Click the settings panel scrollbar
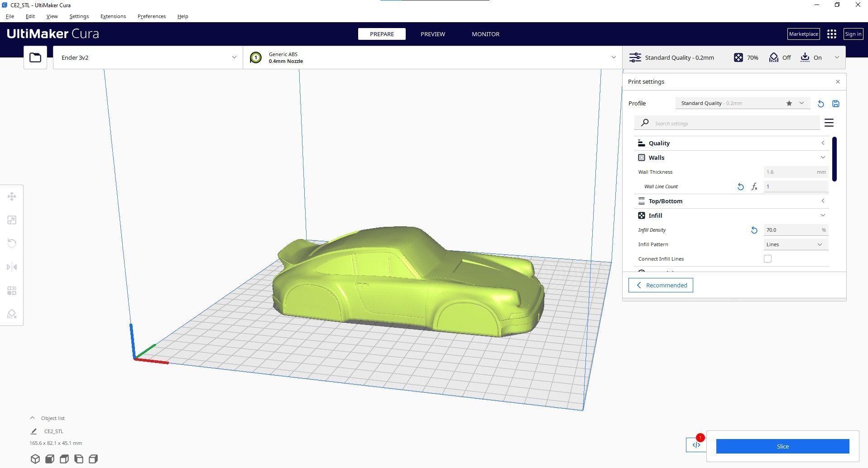The image size is (868, 468). click(x=834, y=159)
